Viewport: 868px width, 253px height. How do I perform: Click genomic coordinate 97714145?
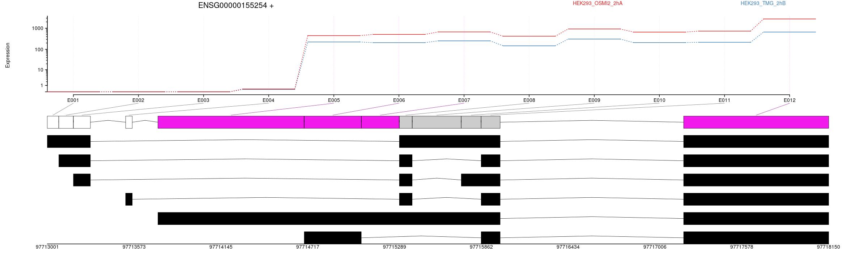pos(221,247)
